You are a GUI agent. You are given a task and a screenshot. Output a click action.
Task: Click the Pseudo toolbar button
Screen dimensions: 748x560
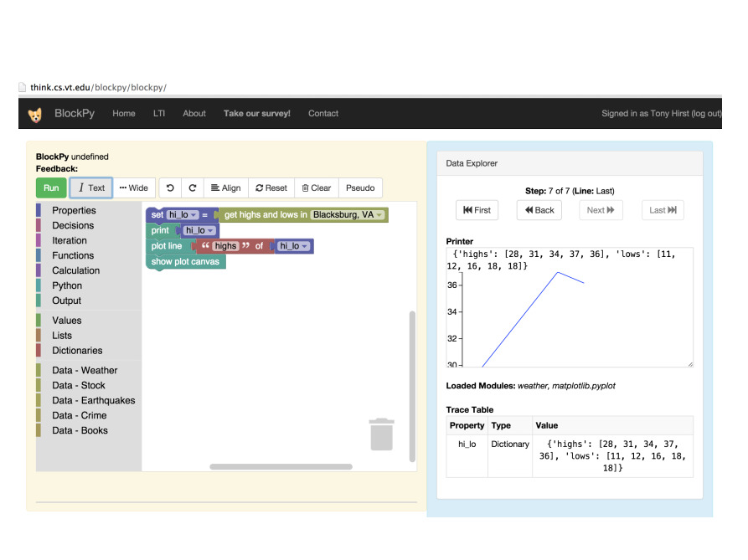(x=360, y=188)
